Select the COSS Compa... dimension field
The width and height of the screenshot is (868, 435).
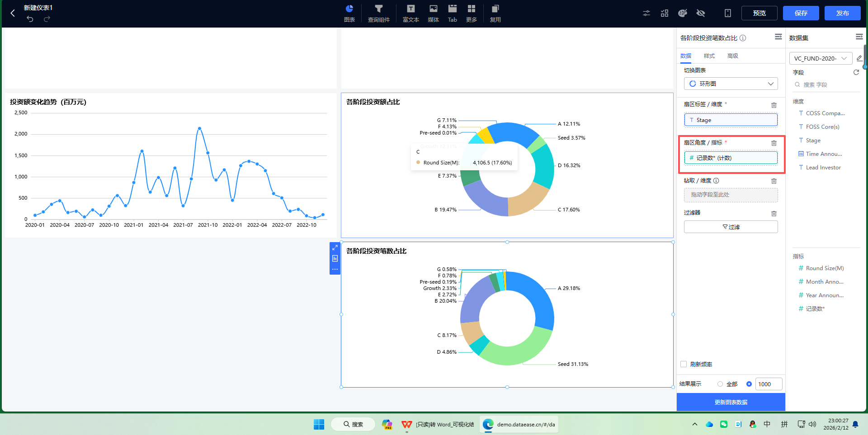click(x=826, y=113)
